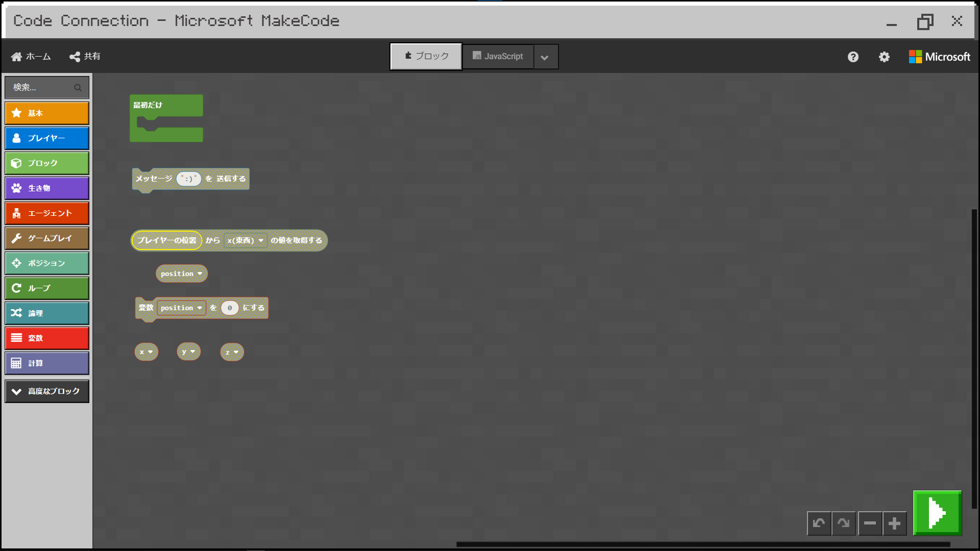Open the ゲームプレイ (Gameplay) wrench category
This screenshot has height=551, width=980.
46,238
